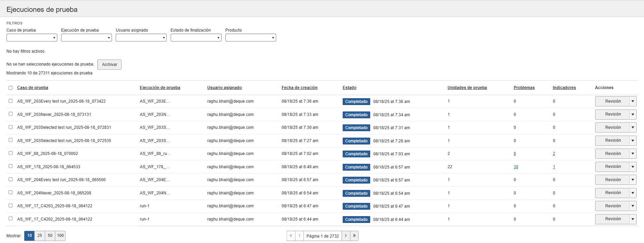The width and height of the screenshot is (644, 243).
Task: Open the action arrow for AS_WF_178_2025-08-18_064533 row
Action: pos(633,167)
